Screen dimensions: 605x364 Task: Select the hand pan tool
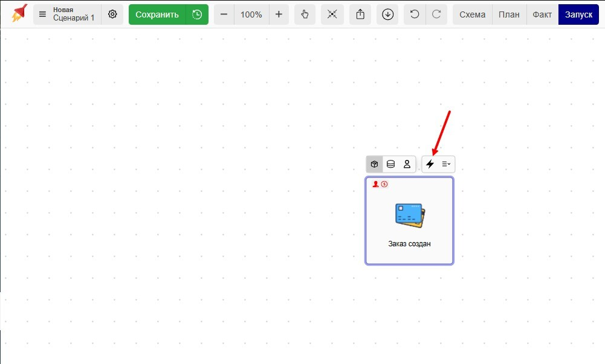click(305, 14)
